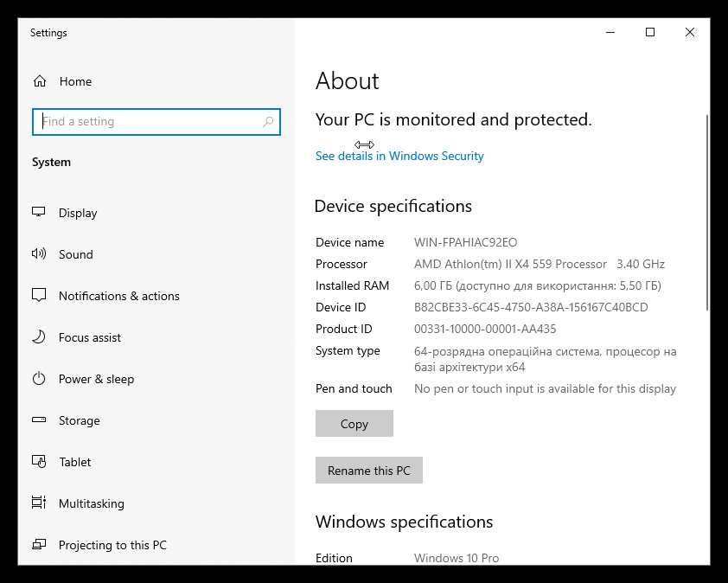Open See details in Windows Security link
Image resolution: width=728 pixels, height=583 pixels.
click(x=399, y=157)
